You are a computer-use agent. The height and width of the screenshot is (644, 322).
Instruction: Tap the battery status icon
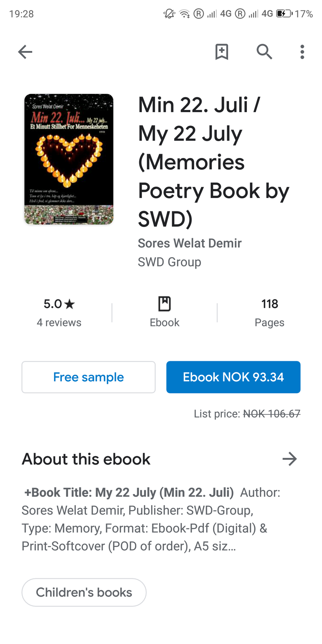(x=284, y=14)
